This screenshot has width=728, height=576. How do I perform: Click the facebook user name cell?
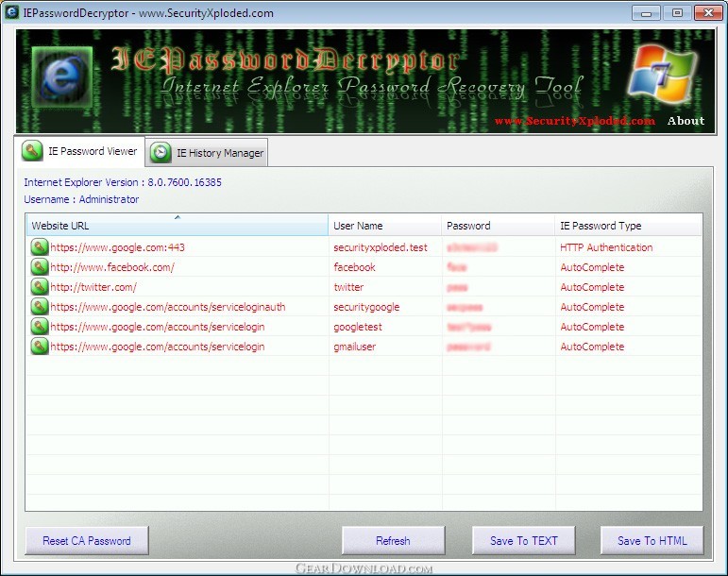354,267
